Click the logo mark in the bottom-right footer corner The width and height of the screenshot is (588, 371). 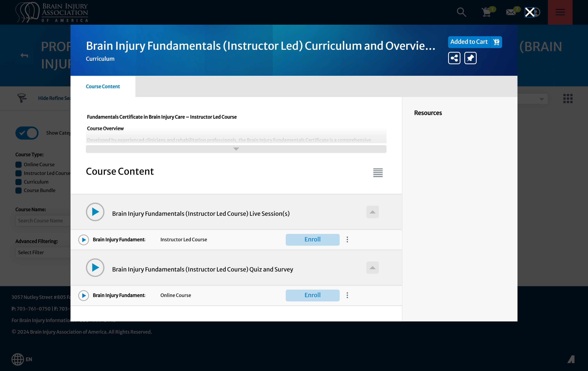point(571,359)
